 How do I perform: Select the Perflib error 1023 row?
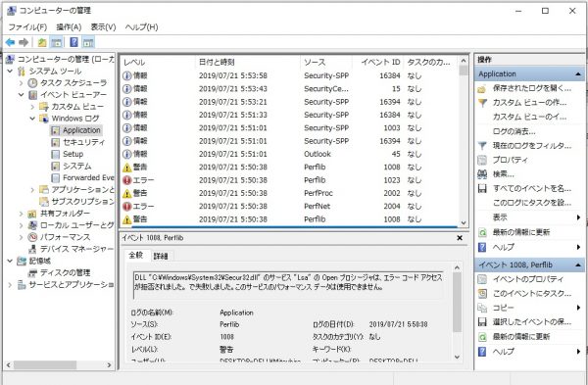pos(289,180)
